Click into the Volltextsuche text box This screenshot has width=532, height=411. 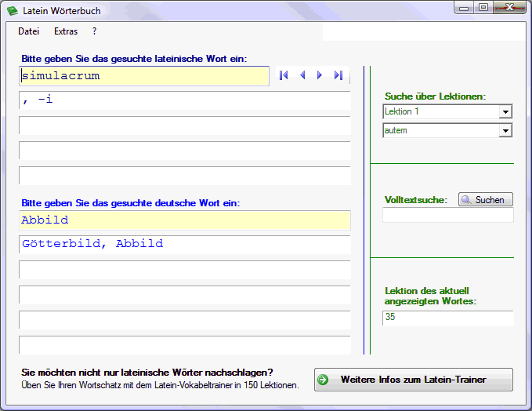tap(447, 216)
